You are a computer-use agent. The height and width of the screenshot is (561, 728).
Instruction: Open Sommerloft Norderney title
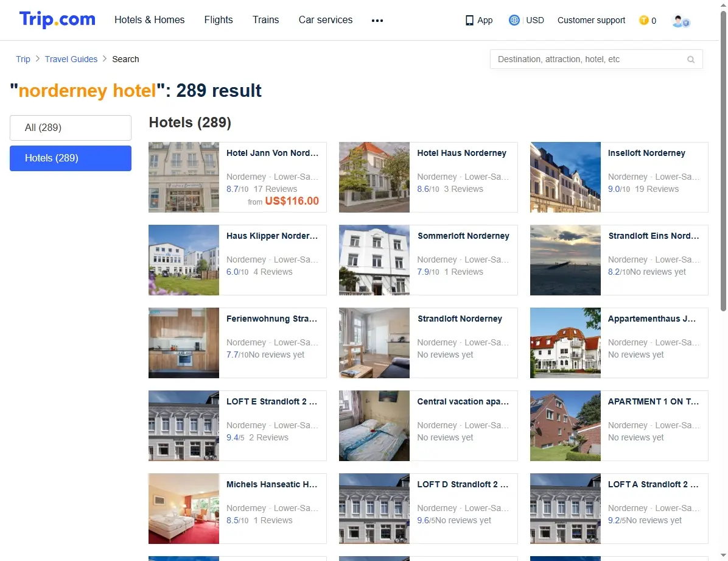(463, 236)
